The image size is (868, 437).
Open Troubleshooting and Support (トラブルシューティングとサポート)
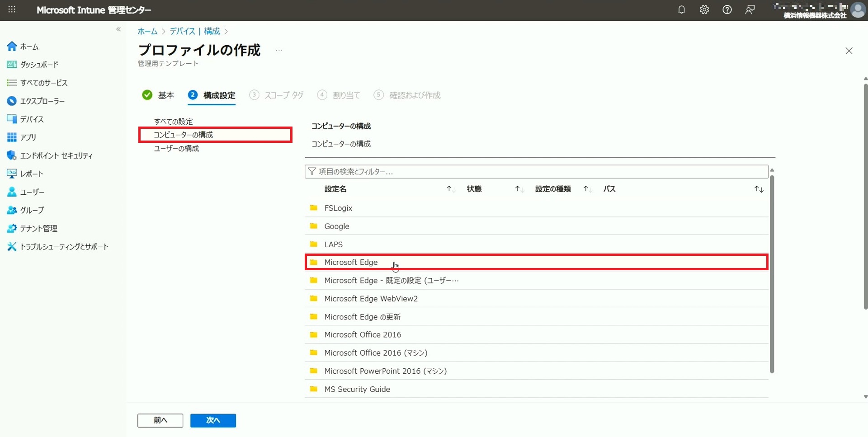64,247
